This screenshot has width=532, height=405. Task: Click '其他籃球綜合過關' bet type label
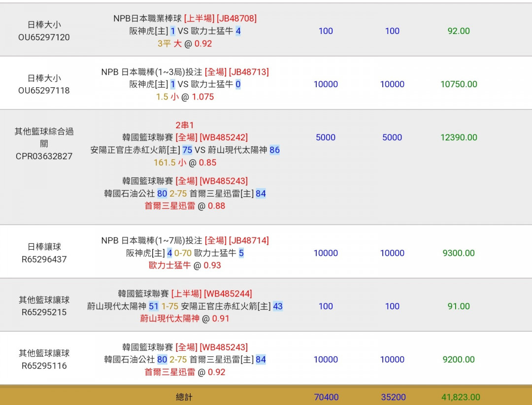click(44, 137)
